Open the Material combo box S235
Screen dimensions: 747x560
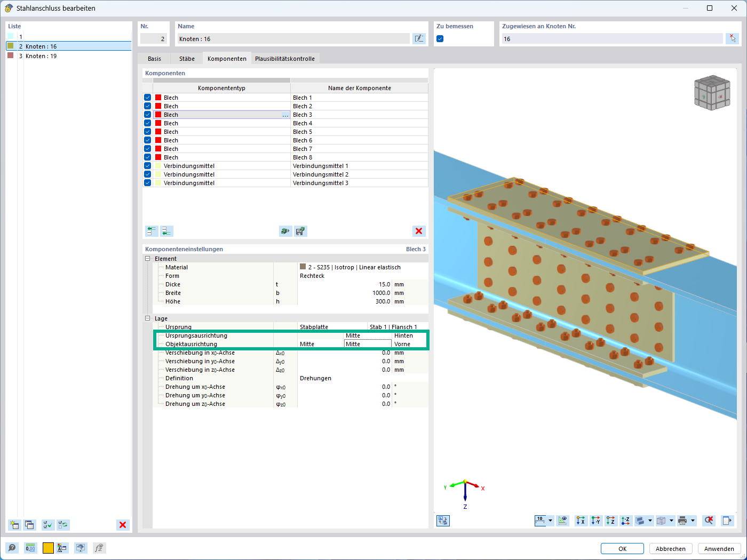362,267
